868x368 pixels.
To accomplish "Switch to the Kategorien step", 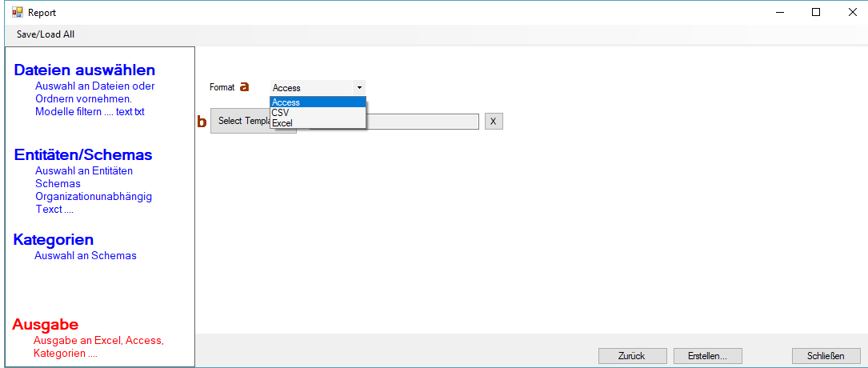I will pyautogui.click(x=53, y=240).
